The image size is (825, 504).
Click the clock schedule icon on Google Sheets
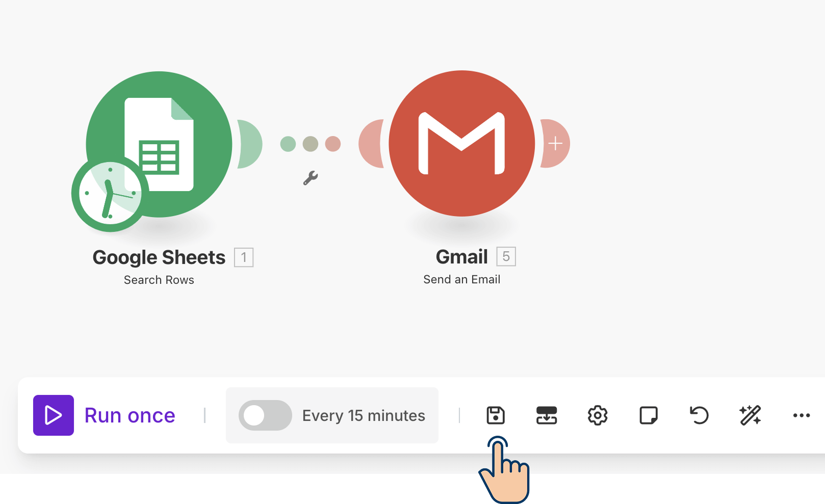click(110, 193)
